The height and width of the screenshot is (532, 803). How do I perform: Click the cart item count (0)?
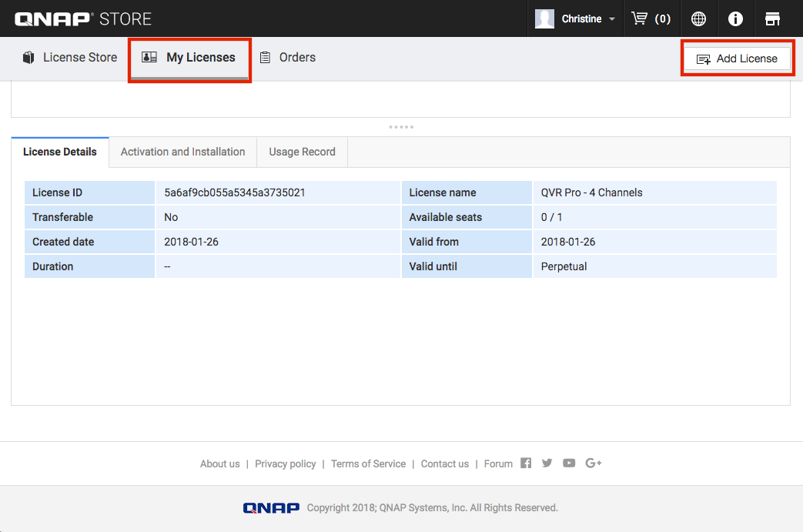pyautogui.click(x=663, y=19)
